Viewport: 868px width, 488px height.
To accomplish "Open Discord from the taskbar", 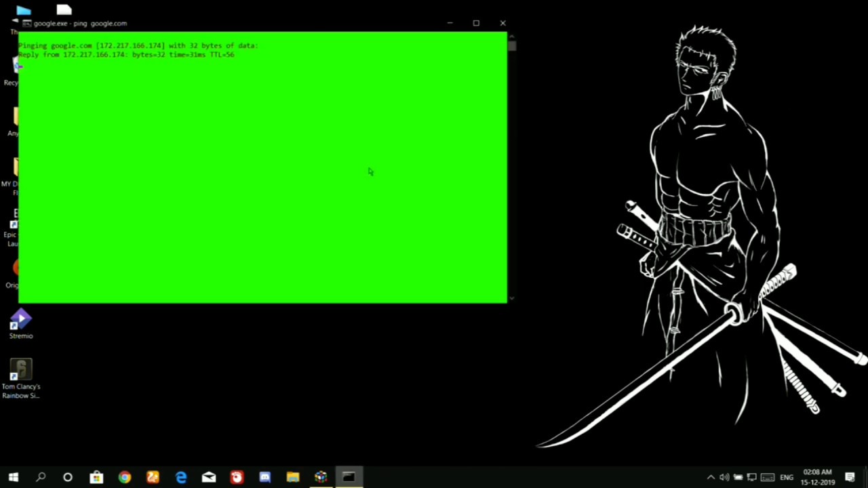I will click(264, 477).
